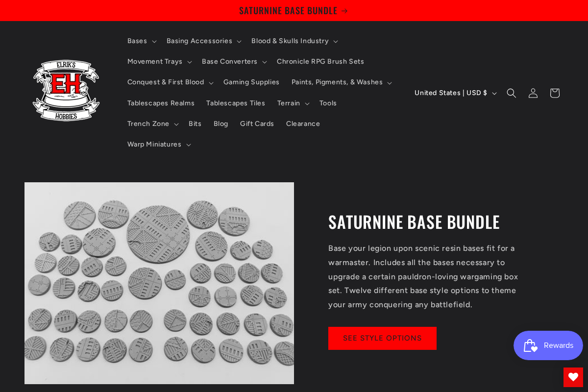
Task: Open the Gift Cards page
Action: point(257,123)
